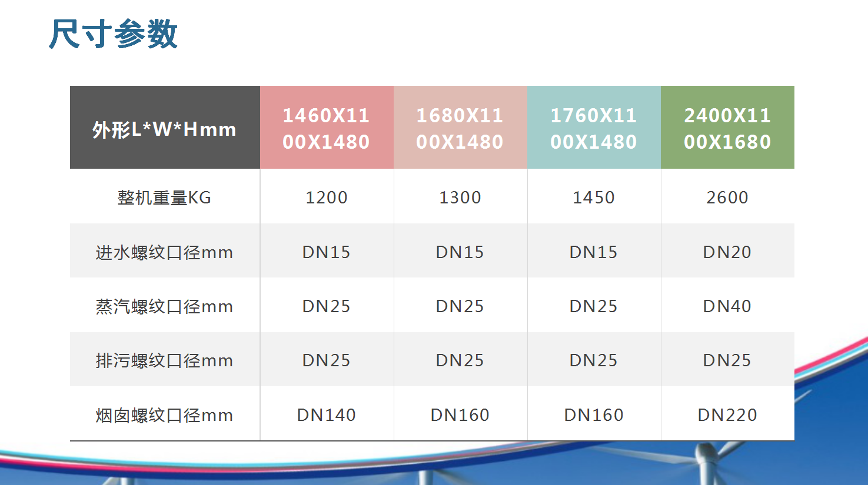Select the 外形L*W*Hmm header cell
The height and width of the screenshot is (485, 868).
pyautogui.click(x=164, y=129)
